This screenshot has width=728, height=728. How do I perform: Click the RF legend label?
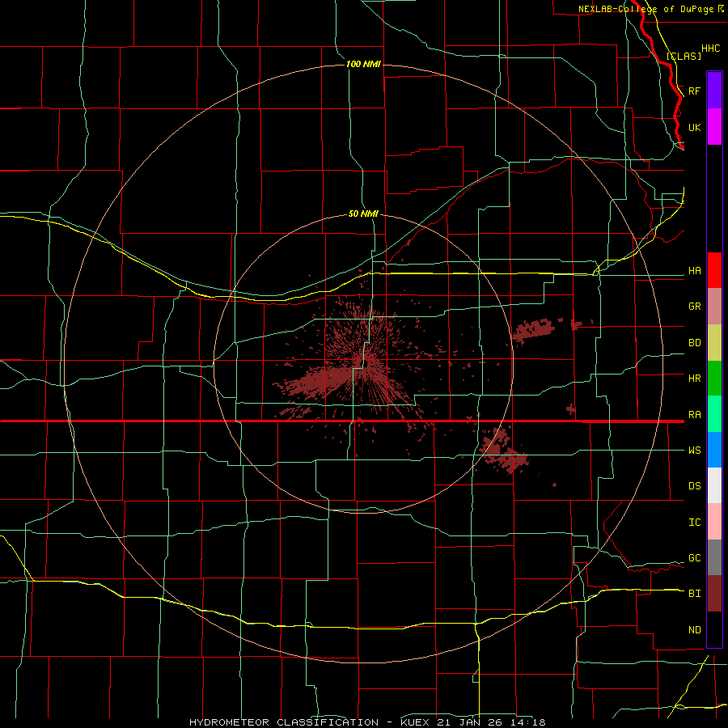tap(694, 91)
